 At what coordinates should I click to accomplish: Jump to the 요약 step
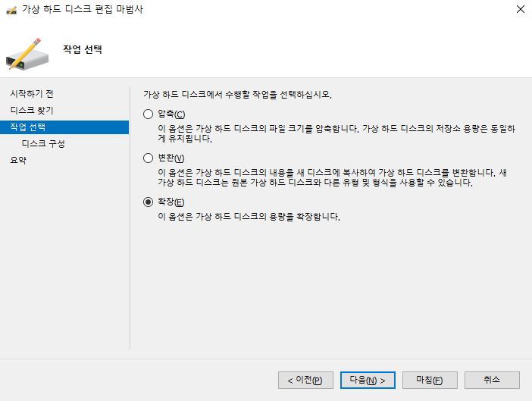17,160
